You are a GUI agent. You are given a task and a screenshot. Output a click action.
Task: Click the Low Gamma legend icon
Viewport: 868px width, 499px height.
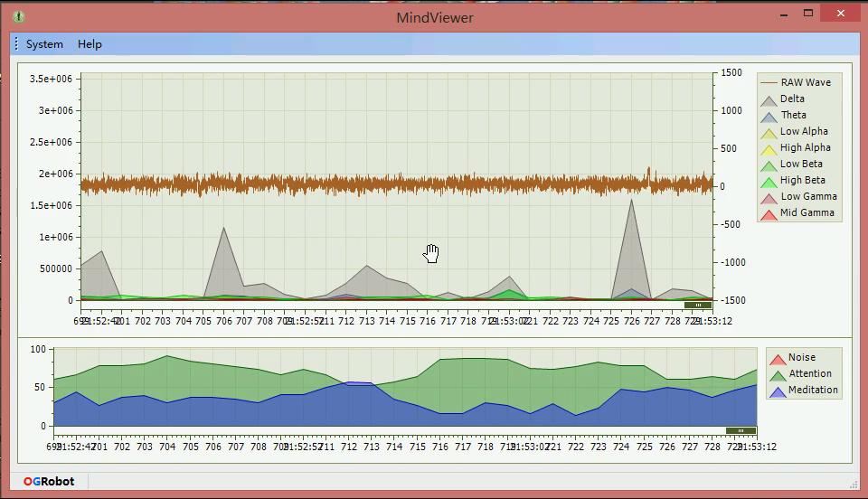pos(769,198)
